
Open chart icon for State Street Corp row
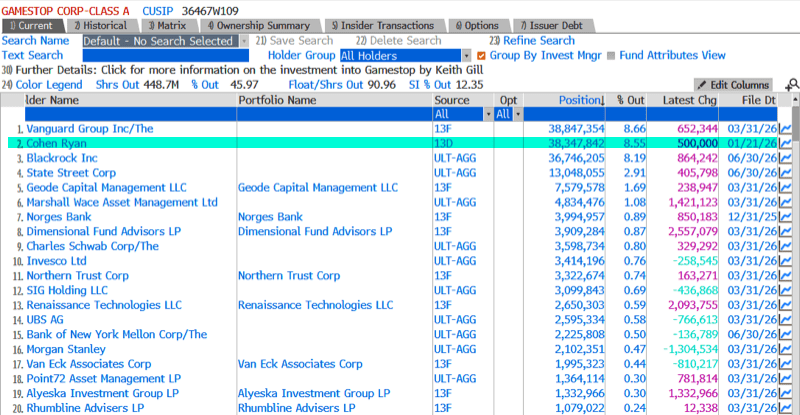tap(786, 173)
